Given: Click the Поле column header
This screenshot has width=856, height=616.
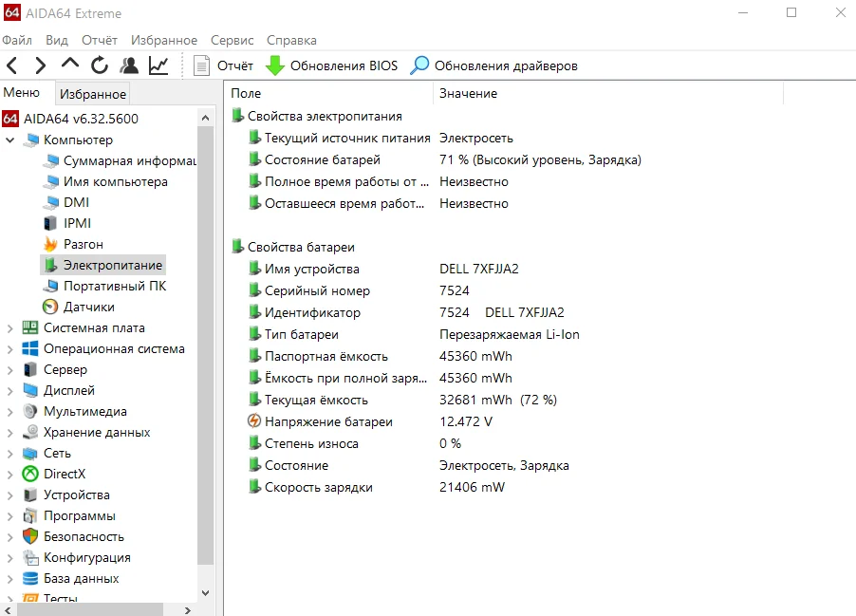Looking at the screenshot, I should (x=329, y=93).
